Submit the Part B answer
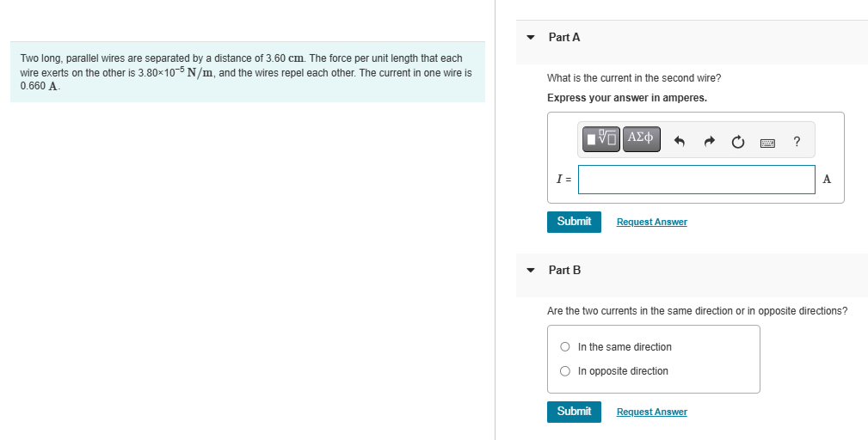The height and width of the screenshot is (440, 868). (x=574, y=412)
